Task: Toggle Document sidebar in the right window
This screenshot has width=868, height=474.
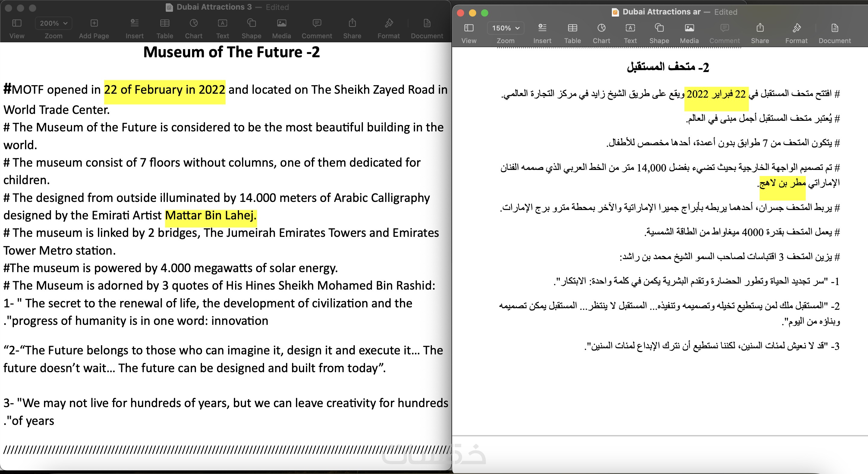Action: [x=835, y=28]
